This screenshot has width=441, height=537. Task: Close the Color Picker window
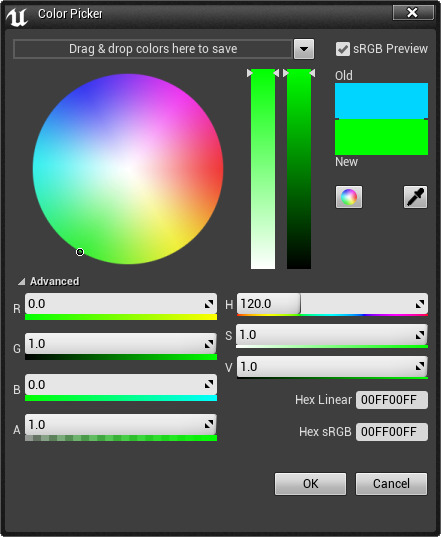(413, 13)
